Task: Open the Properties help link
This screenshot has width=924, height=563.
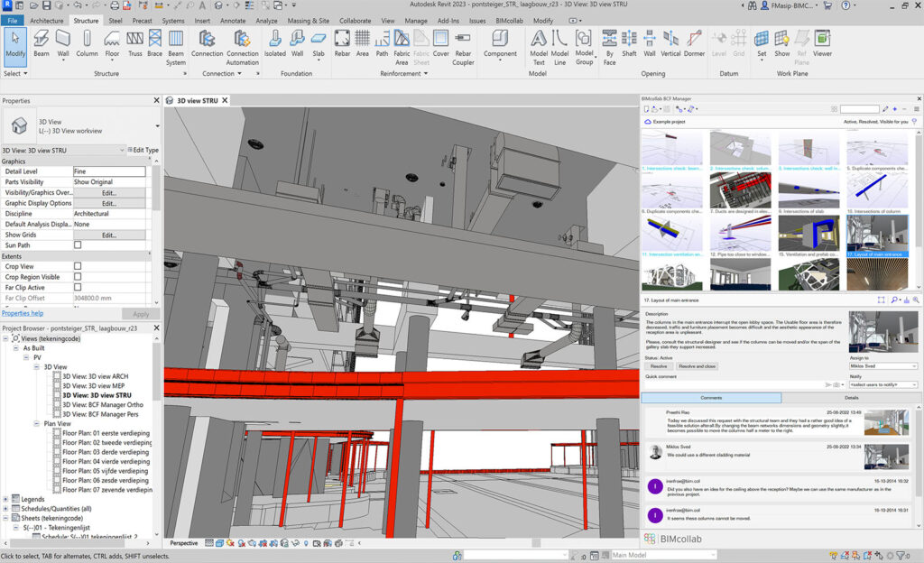Action: (23, 313)
